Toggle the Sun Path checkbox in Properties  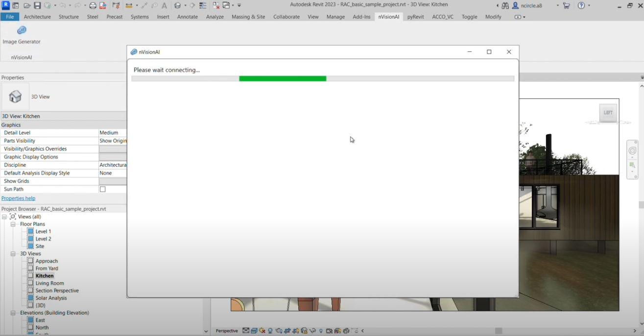(x=103, y=189)
